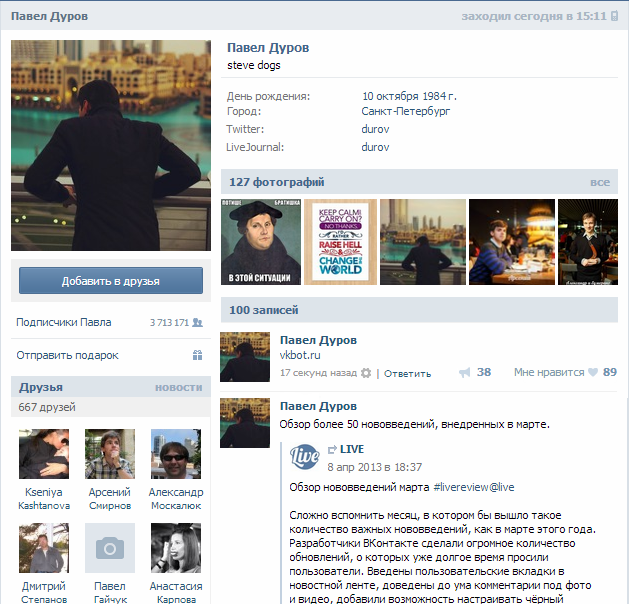Image resolution: width=629 pixels, height=604 pixels.
Task: Click the 8 апр 2013 в 18:37 timestamp
Action: tap(375, 467)
